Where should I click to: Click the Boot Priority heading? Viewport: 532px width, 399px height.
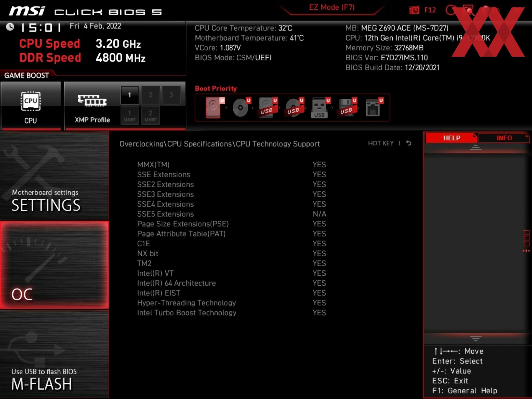pos(216,89)
